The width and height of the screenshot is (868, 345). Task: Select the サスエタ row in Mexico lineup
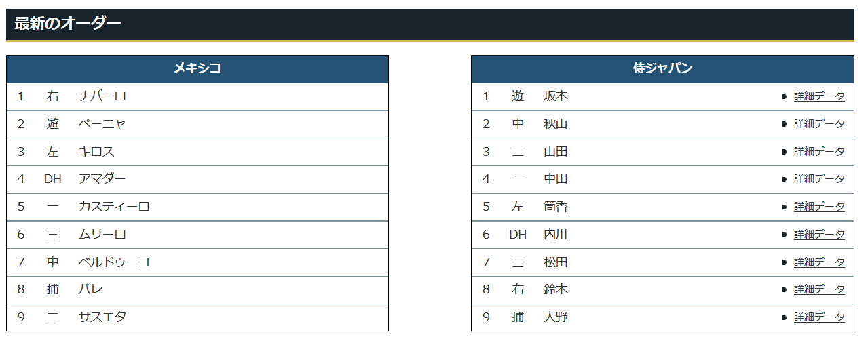197,317
